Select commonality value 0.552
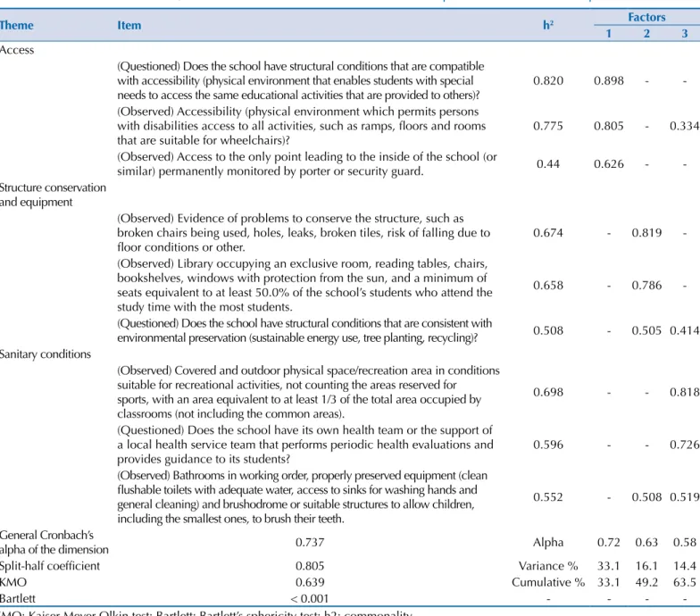Image resolution: width=700 pixels, height=616 pixels. click(x=548, y=497)
